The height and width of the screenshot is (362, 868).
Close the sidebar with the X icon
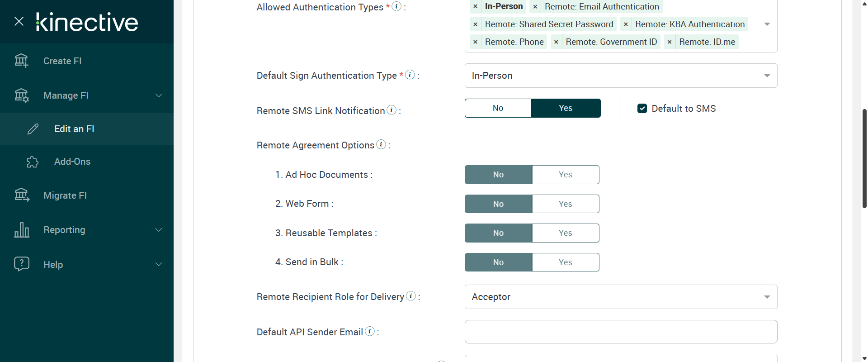click(19, 21)
